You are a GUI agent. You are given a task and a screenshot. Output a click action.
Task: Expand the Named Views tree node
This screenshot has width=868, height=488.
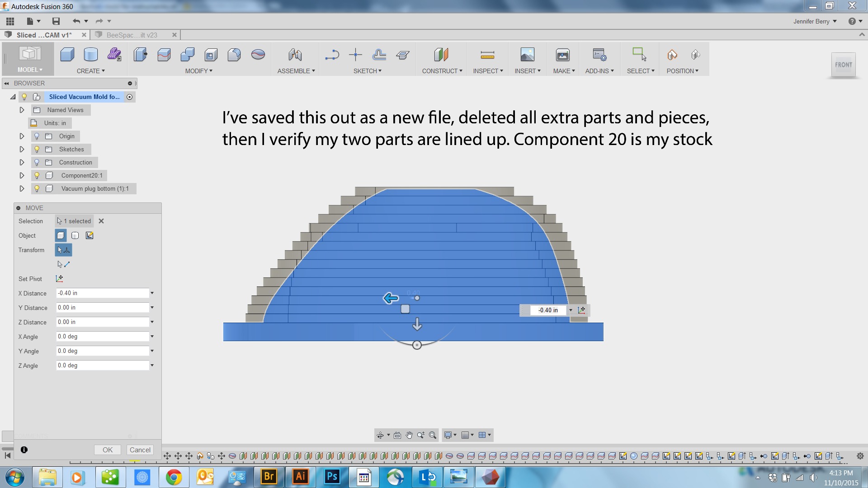(x=22, y=110)
